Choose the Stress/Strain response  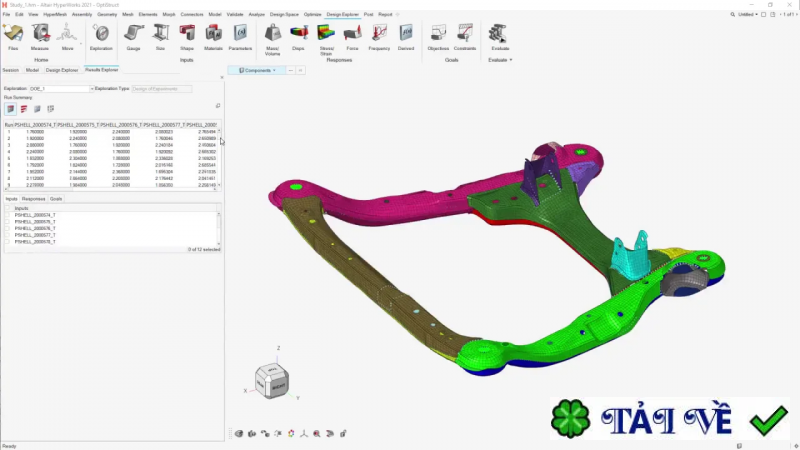click(x=327, y=39)
